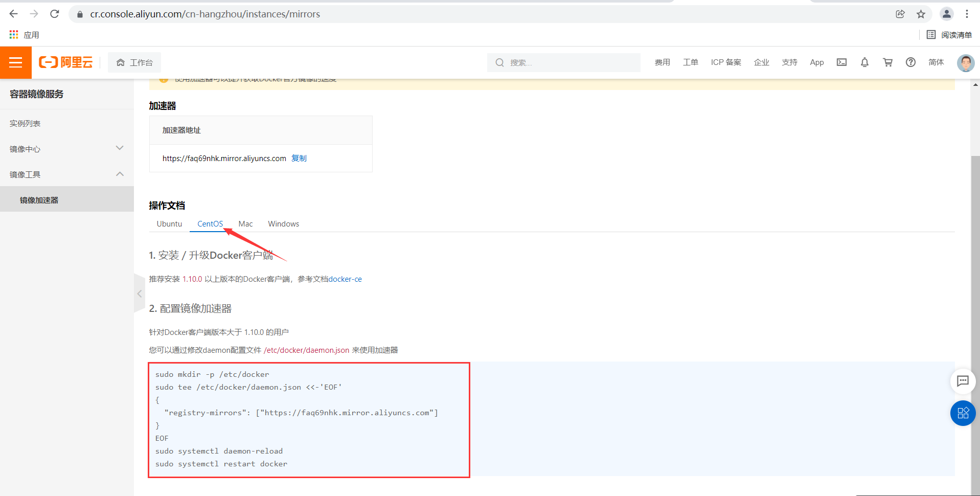980x496 pixels.
Task: Open the browser three-dot menu
Action: pos(967,14)
